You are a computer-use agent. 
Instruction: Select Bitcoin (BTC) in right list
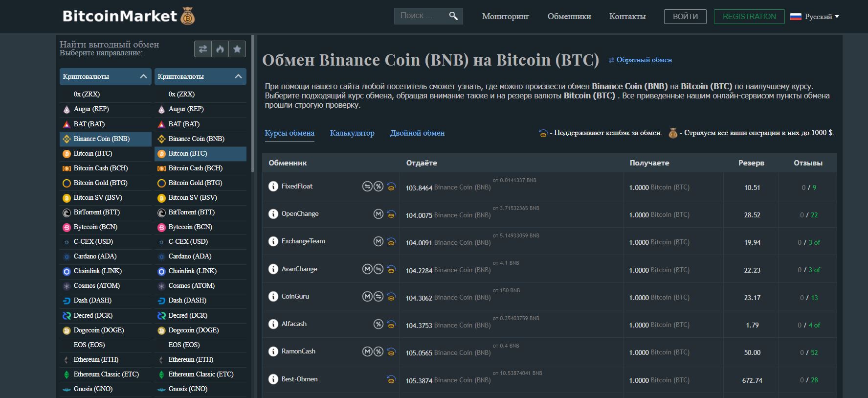pyautogui.click(x=200, y=153)
